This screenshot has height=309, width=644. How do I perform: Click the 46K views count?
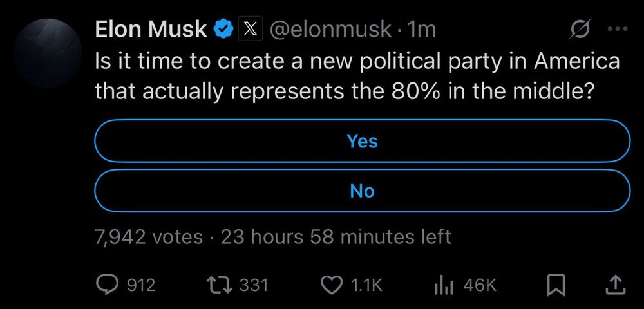[x=479, y=285]
